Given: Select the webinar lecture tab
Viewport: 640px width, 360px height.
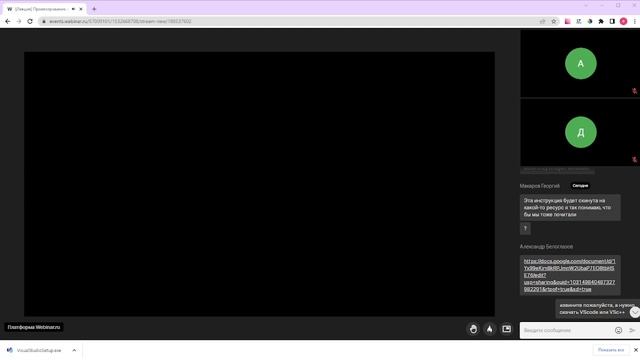Looking at the screenshot, I should (x=44, y=9).
